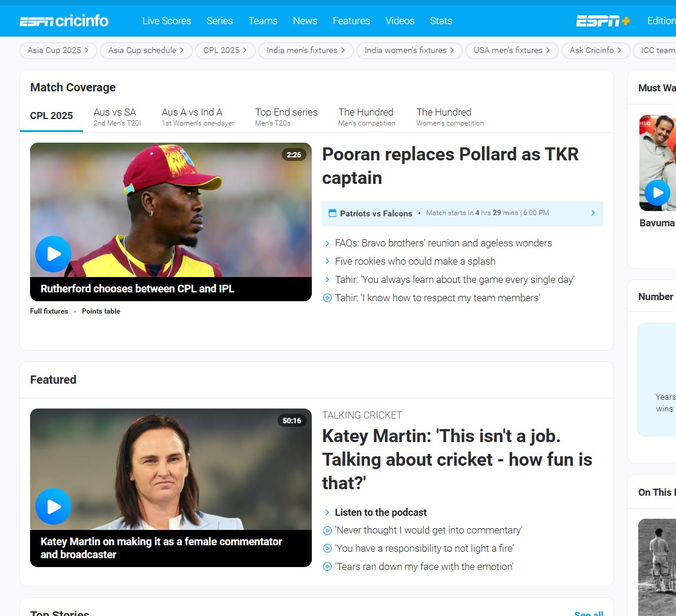Screen dimensions: 676x616
Task: Click chevron before Listen to the podcast
Action: coord(327,512)
